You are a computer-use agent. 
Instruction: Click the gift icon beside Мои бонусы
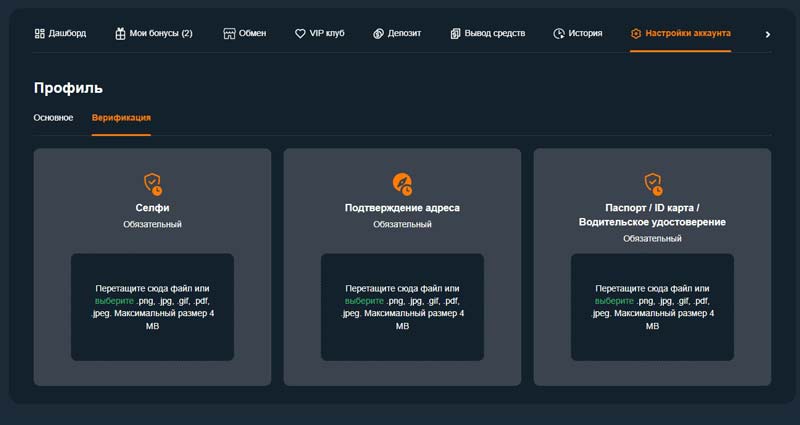[120, 33]
